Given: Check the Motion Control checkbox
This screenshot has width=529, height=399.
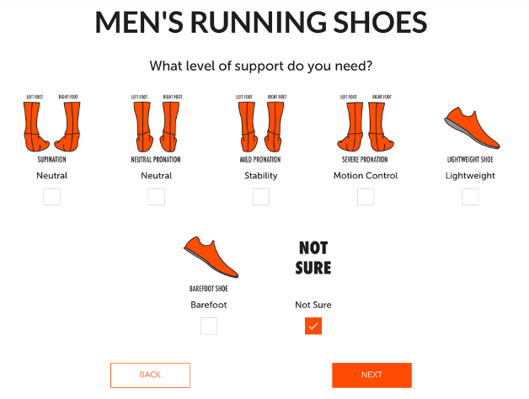Looking at the screenshot, I should pos(366,197).
